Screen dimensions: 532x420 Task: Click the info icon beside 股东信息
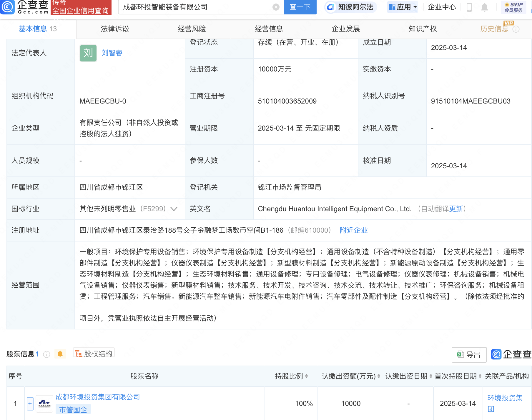point(46,354)
